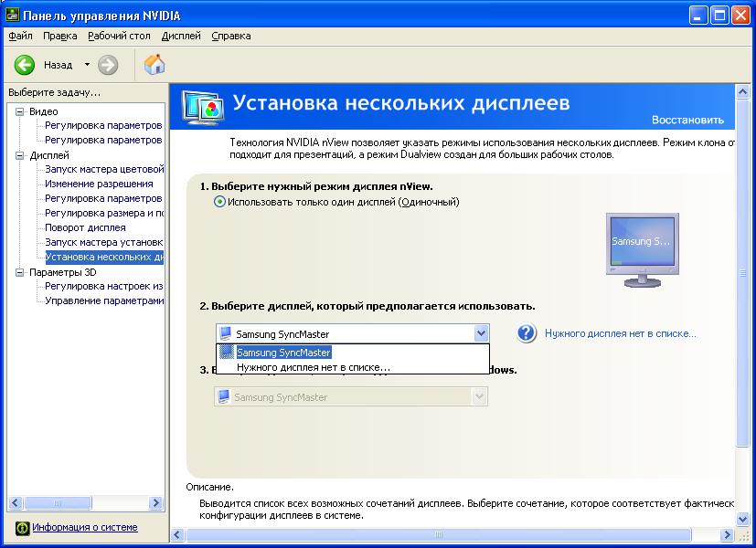Toggle the display selection combo box arrow

point(481,333)
